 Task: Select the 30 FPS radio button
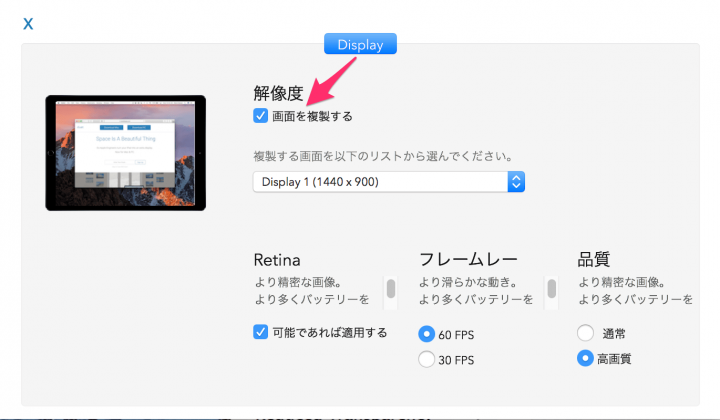pos(426,359)
